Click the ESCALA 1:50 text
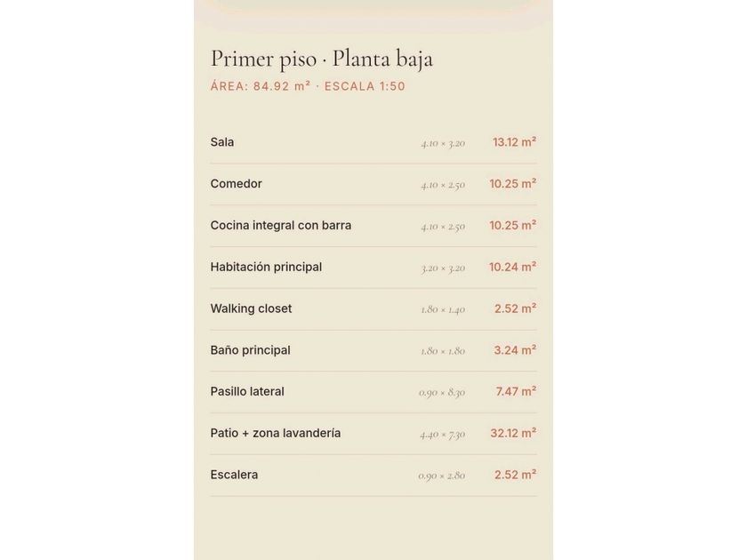Viewport: 747px width, 560px height. point(365,86)
